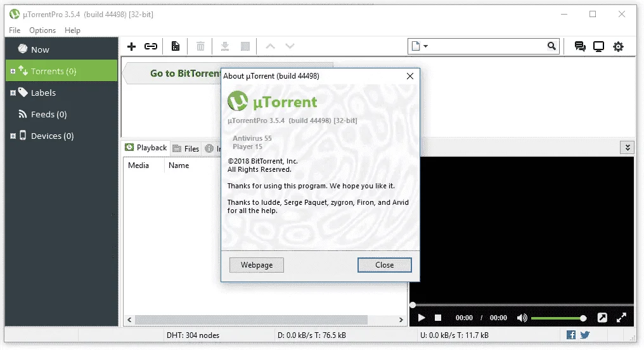Close the About dialog with X
This screenshot has height=350, width=644.
(410, 76)
